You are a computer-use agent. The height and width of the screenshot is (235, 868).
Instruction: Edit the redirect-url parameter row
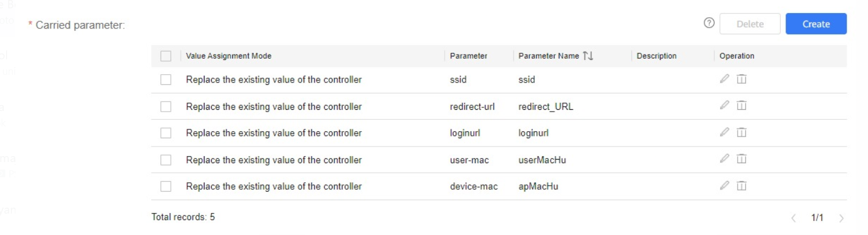point(725,106)
